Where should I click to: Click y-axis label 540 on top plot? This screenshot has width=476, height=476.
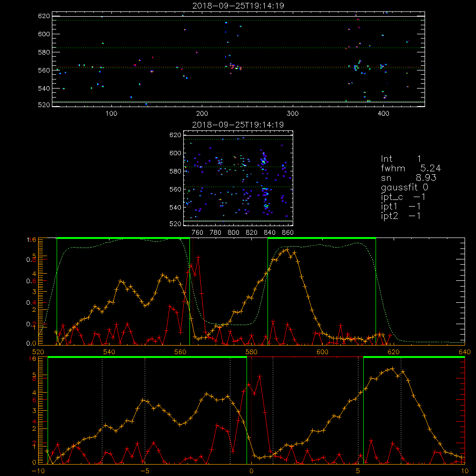(44, 89)
